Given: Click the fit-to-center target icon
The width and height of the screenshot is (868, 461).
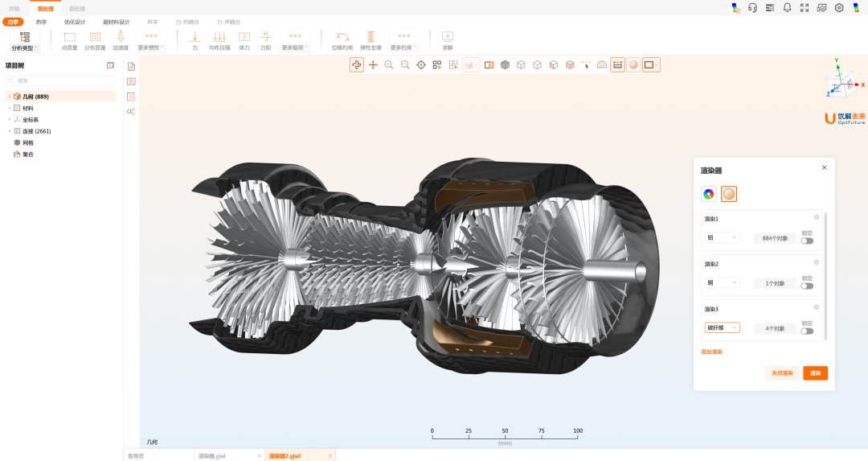Looking at the screenshot, I should coord(421,64).
